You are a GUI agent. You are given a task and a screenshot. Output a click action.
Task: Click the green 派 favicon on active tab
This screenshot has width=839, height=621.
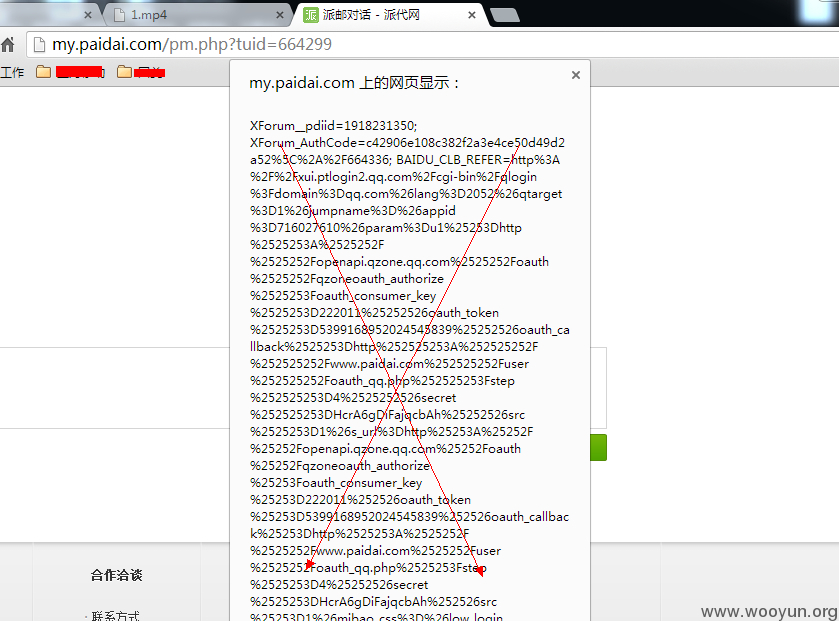tap(310, 15)
